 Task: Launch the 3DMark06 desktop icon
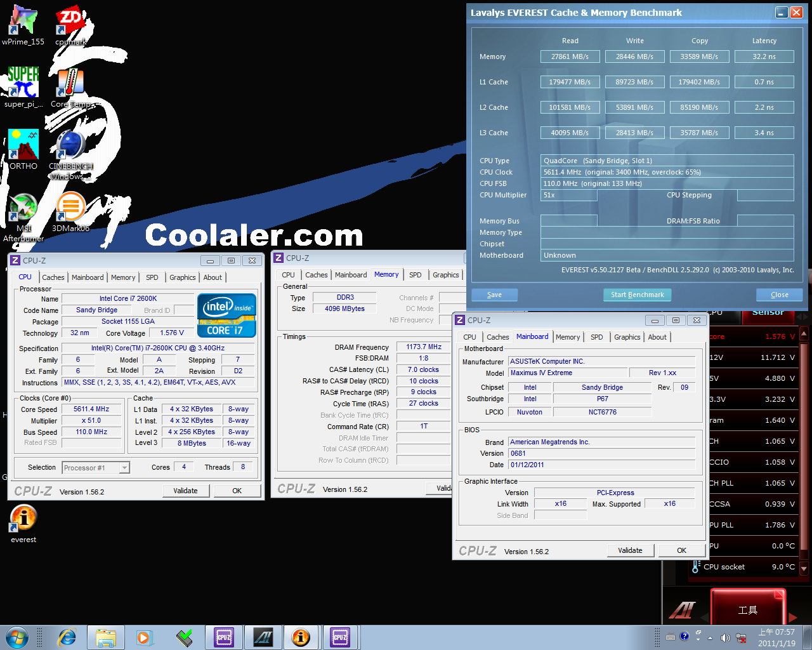[x=70, y=211]
